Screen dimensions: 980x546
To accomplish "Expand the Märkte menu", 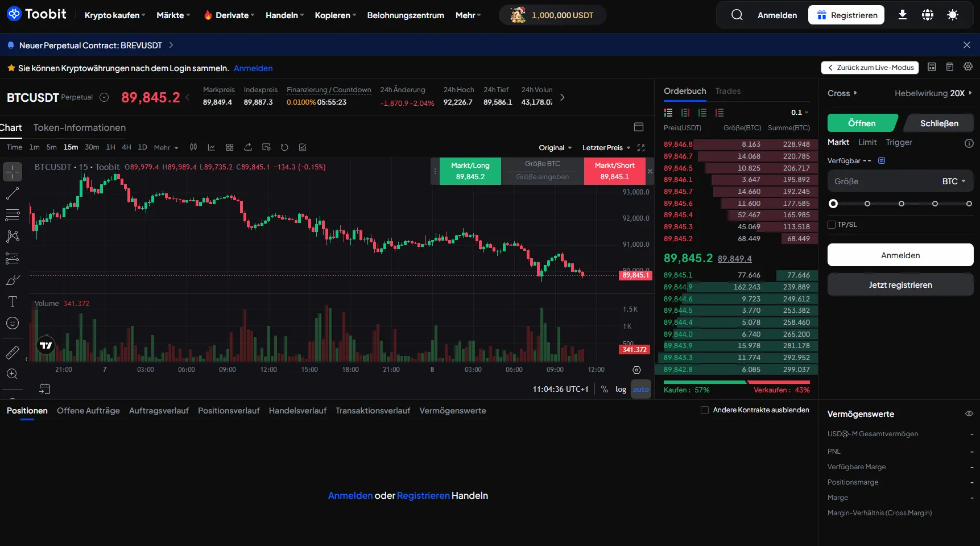I will click(x=173, y=15).
